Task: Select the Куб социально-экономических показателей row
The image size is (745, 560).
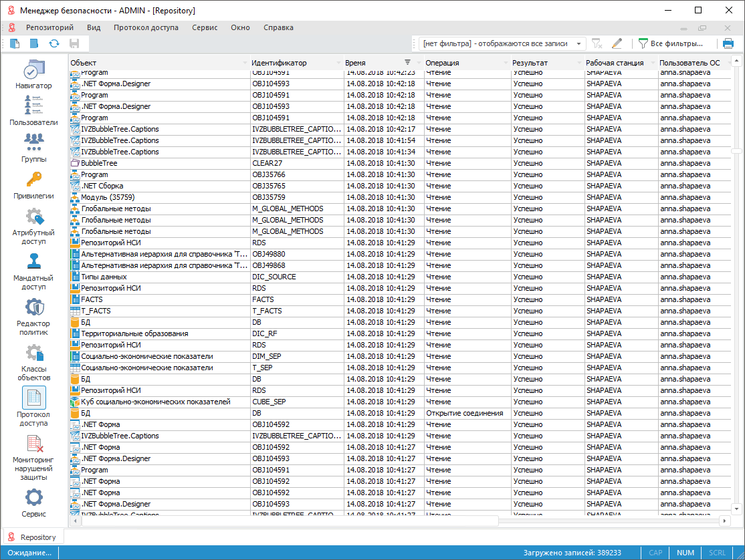Action: (155, 402)
